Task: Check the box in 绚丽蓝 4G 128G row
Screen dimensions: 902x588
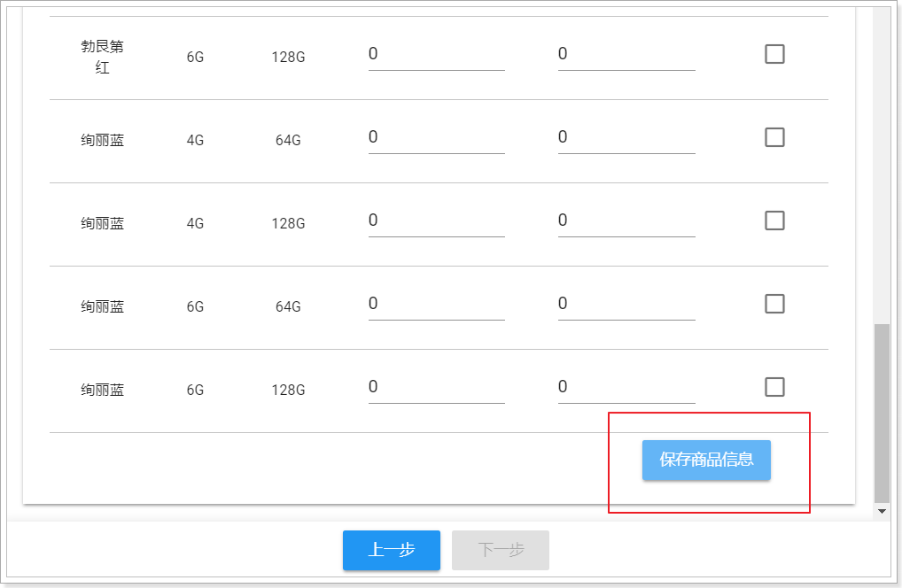Action: 774,221
